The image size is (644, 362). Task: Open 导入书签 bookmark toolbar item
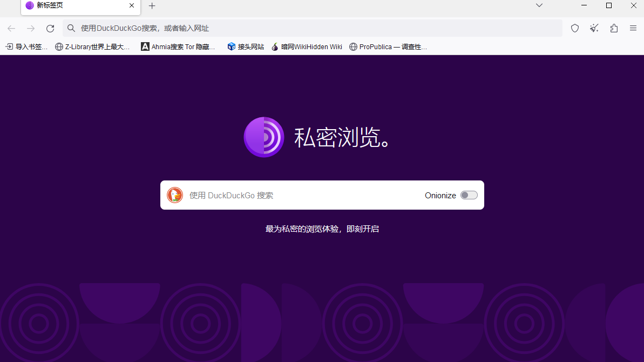point(26,47)
